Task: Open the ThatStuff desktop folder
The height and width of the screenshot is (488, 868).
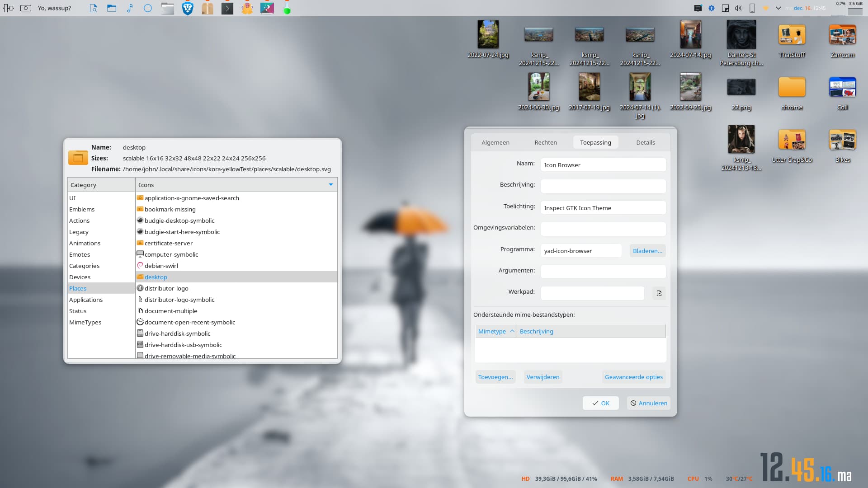Action: [792, 40]
